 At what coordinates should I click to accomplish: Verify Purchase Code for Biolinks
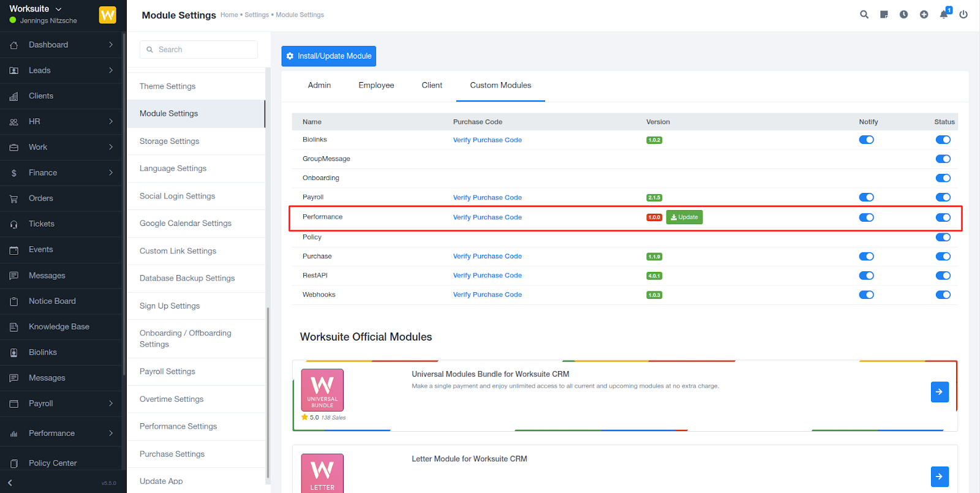[488, 140]
